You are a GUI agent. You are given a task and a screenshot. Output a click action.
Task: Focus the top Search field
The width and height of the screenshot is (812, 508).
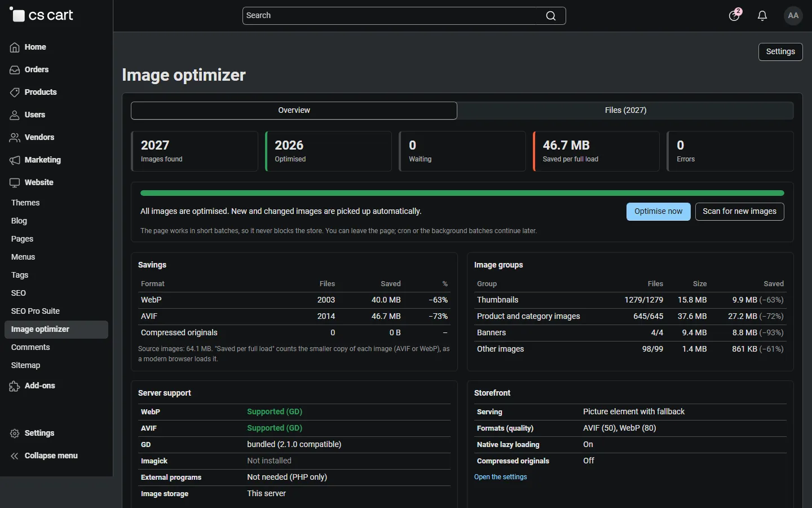(404, 16)
